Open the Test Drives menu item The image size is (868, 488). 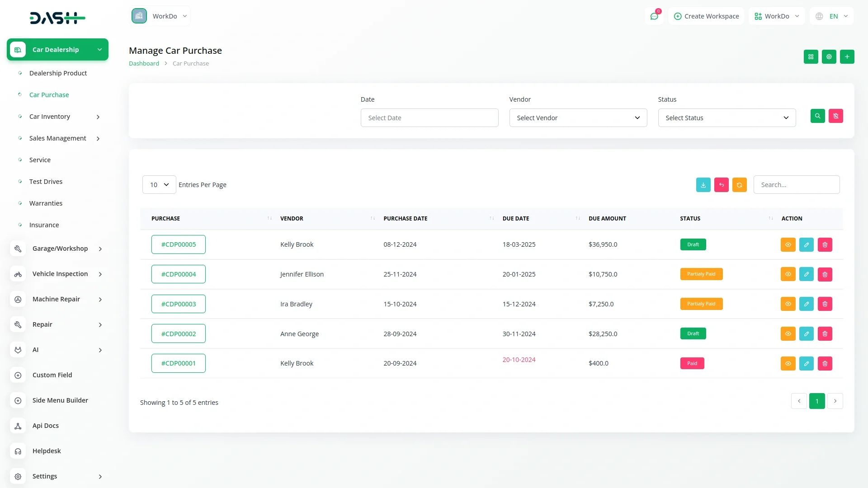46,182
